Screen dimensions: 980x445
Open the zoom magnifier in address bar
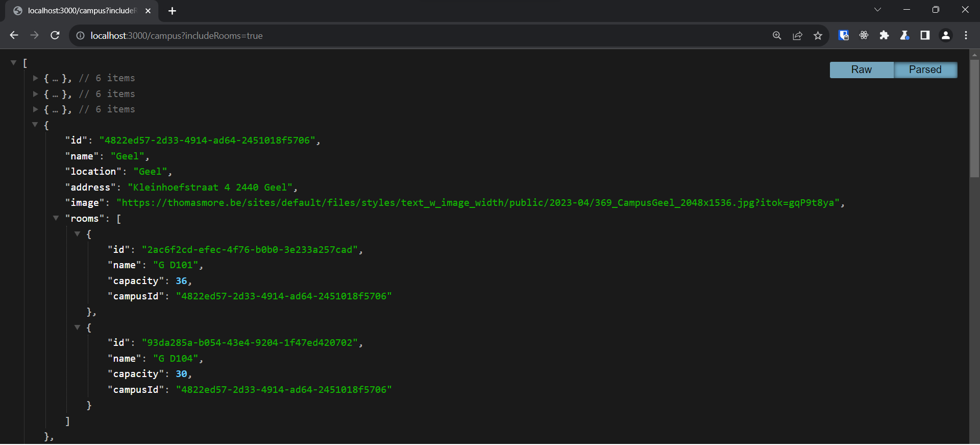[777, 35]
